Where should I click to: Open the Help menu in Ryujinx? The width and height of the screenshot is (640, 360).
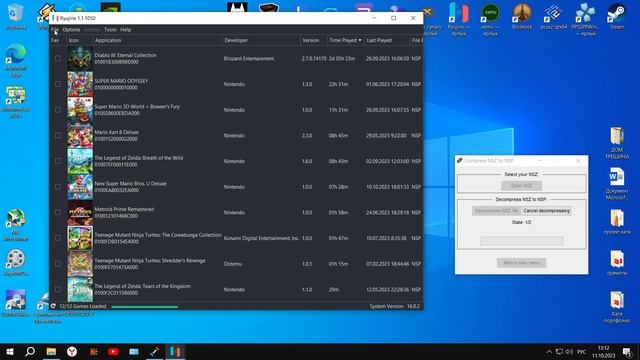[126, 30]
